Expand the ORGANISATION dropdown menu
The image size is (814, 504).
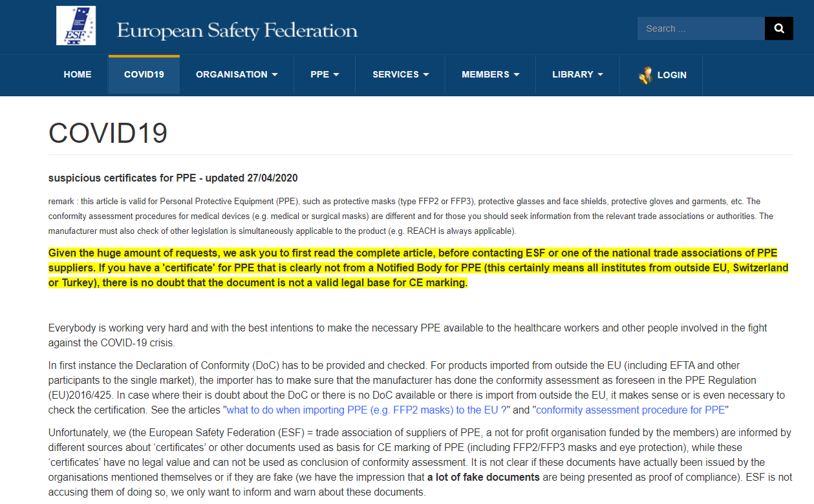(237, 75)
